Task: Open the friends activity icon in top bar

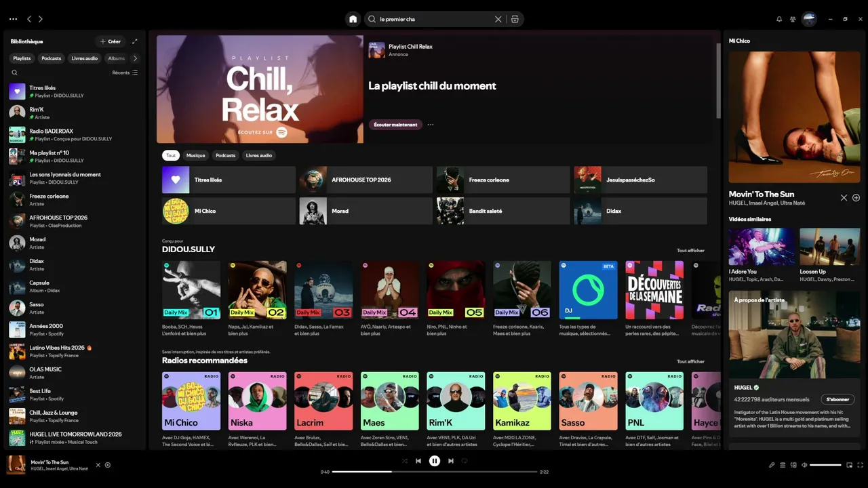Action: 793,19
